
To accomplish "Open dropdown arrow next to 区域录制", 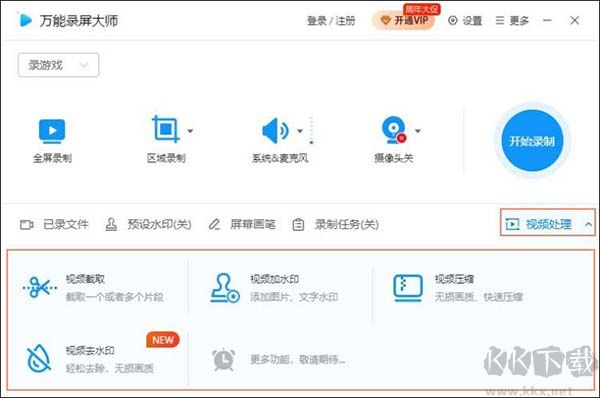I will click(x=190, y=131).
